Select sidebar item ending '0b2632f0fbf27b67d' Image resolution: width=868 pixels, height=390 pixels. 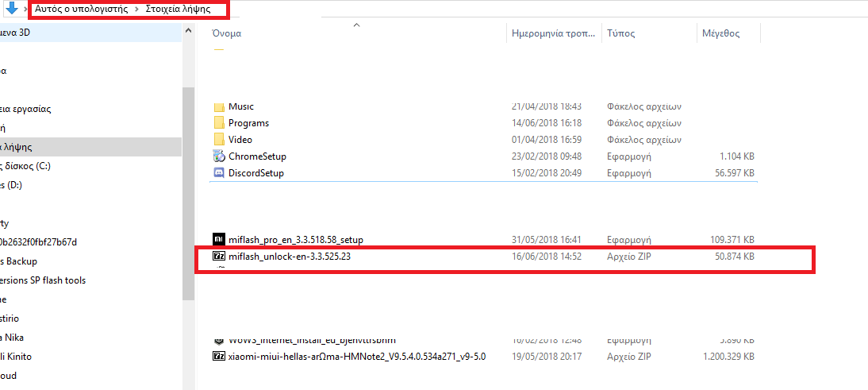click(38, 242)
